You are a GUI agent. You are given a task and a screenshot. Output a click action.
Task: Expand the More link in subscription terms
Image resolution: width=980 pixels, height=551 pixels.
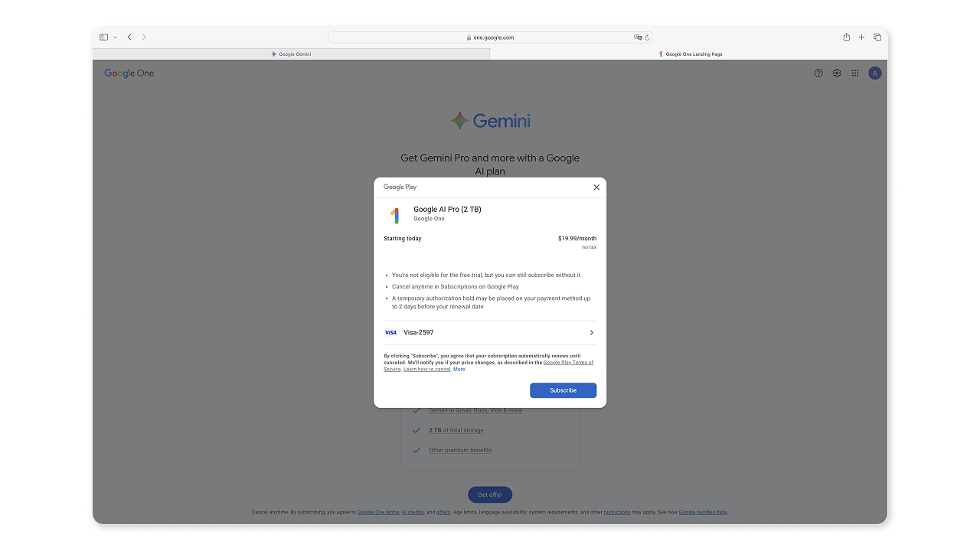(x=459, y=369)
